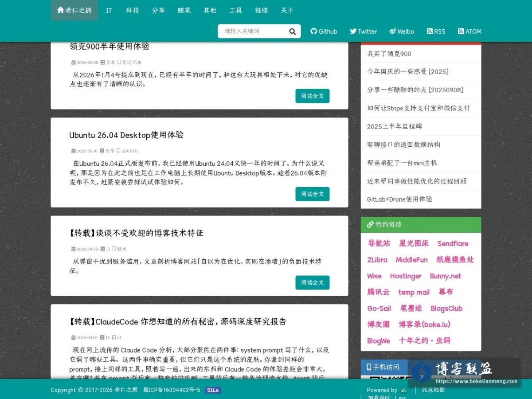Image resolution: width=532 pixels, height=399 pixels.
Task: Click the Weibo logo icon
Action: point(392,31)
